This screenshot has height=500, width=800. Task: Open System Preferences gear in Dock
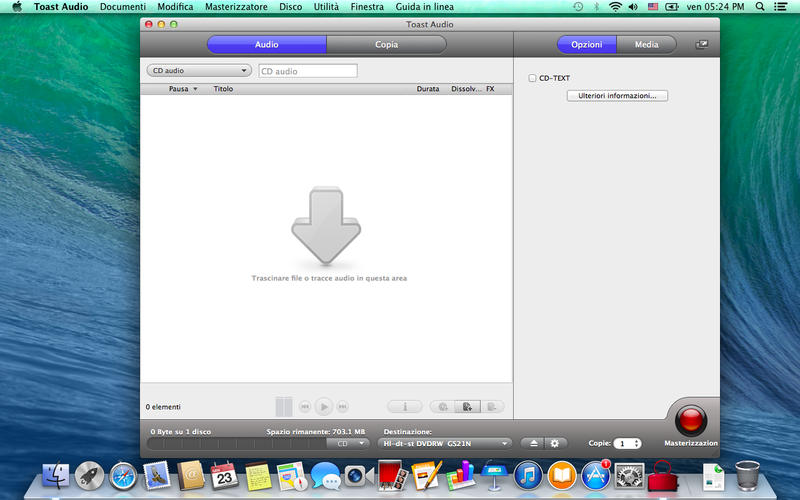[629, 476]
